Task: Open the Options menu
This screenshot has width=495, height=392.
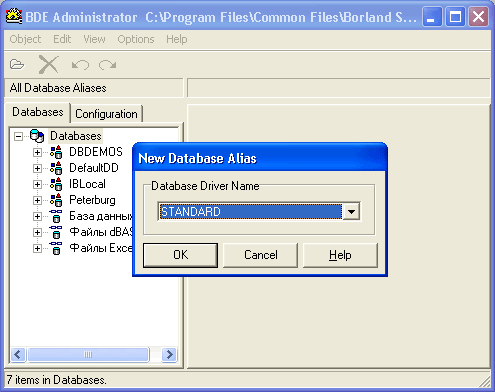Action: point(136,39)
